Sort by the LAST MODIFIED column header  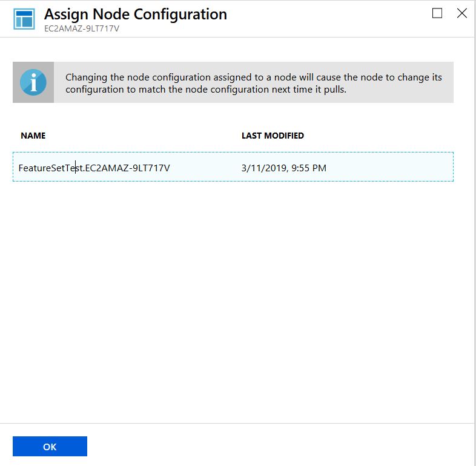[x=273, y=136]
